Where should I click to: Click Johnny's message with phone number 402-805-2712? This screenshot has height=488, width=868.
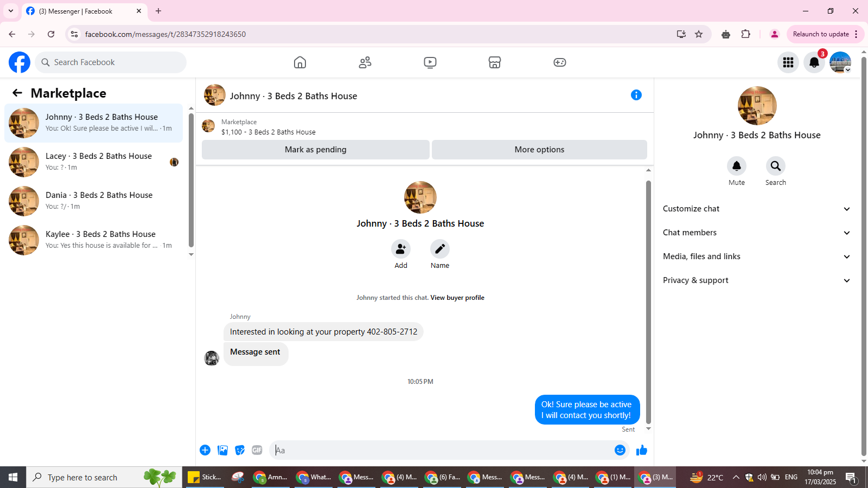coord(323,332)
